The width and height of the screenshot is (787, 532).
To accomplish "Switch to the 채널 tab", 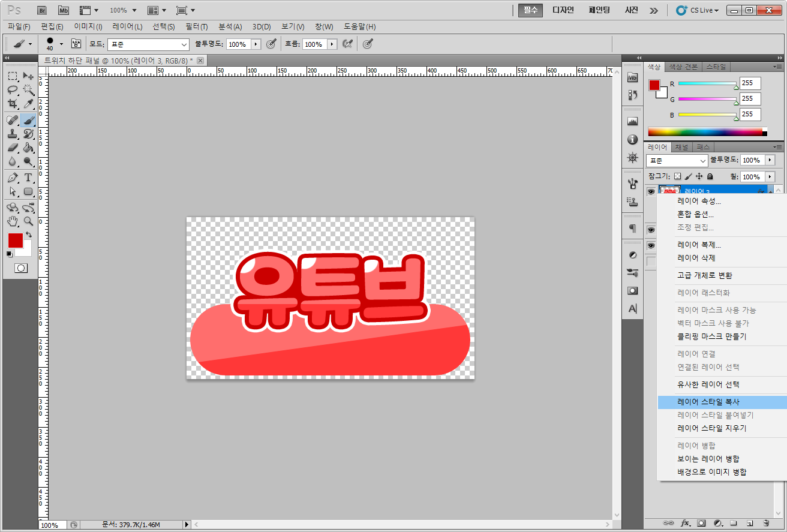I will tap(681, 147).
